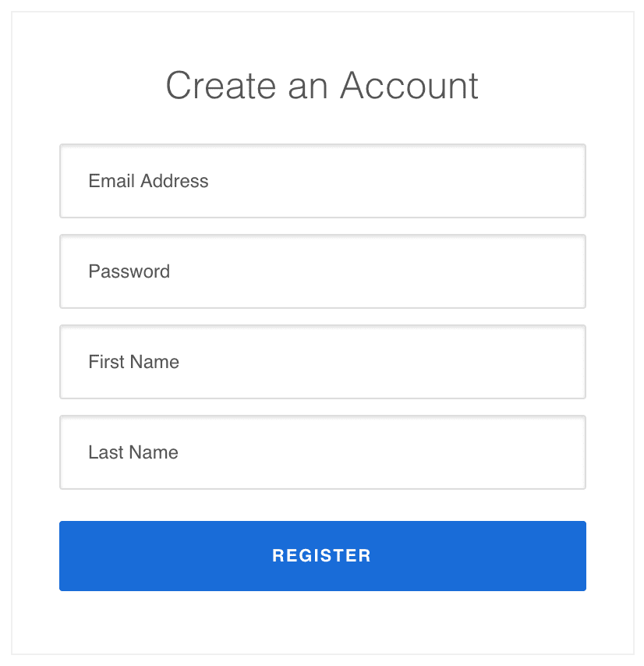Click the white REGISTER text label

321,556
